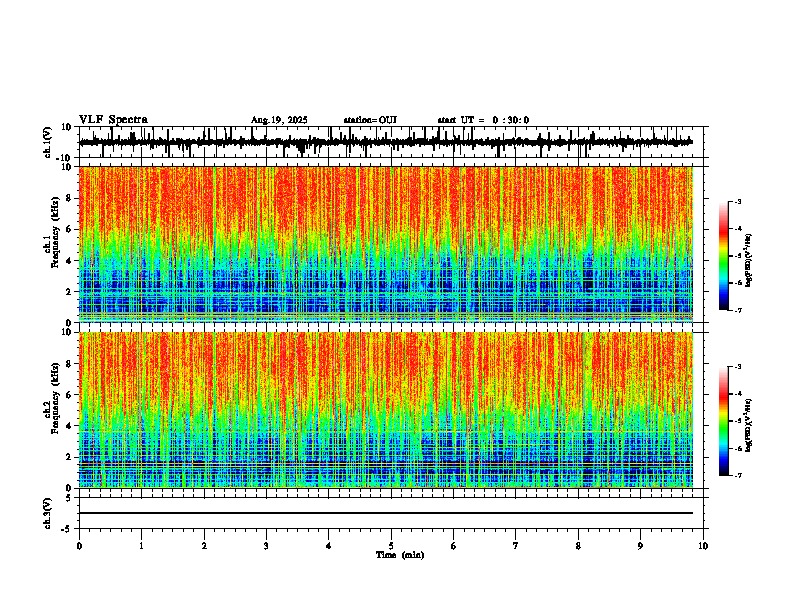Click the "6" kHz tick on ch.2 frequency axis
Viewport: 792px width, 612px height.
[70, 395]
